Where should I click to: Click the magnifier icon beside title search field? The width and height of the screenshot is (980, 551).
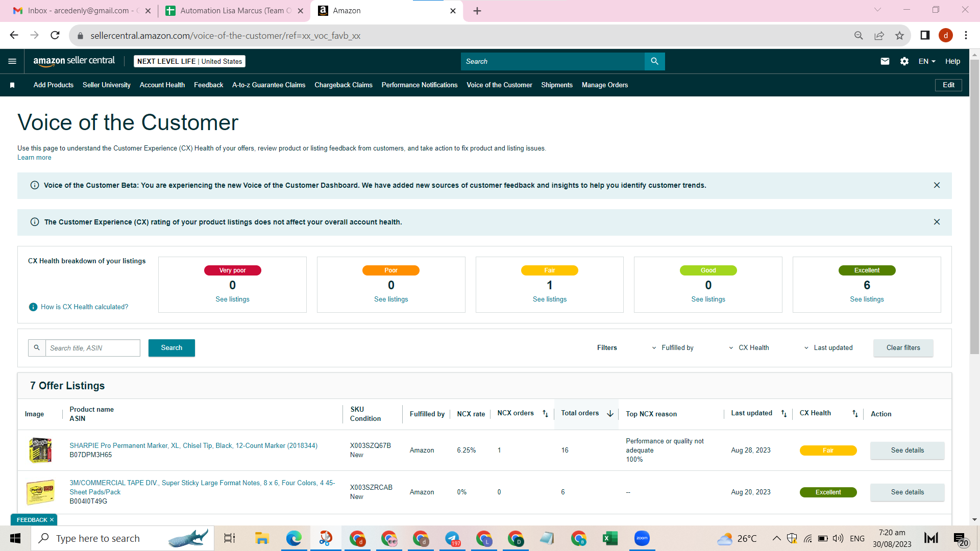(x=37, y=348)
